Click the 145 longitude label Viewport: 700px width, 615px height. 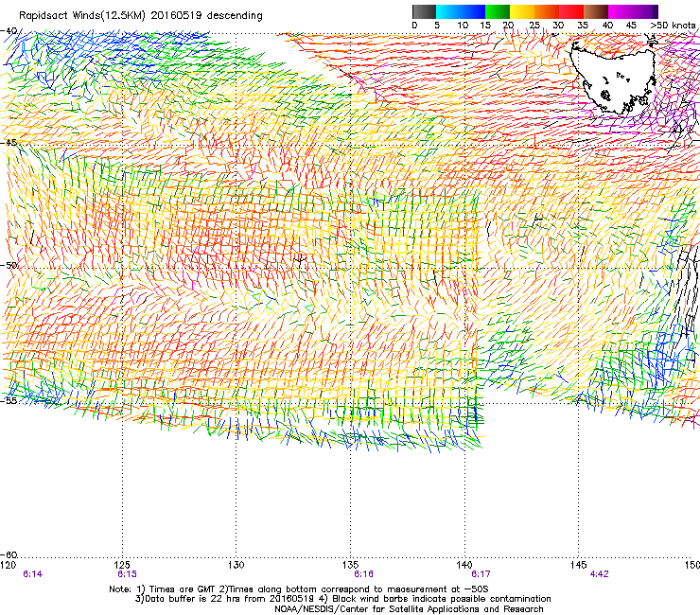pos(579,565)
